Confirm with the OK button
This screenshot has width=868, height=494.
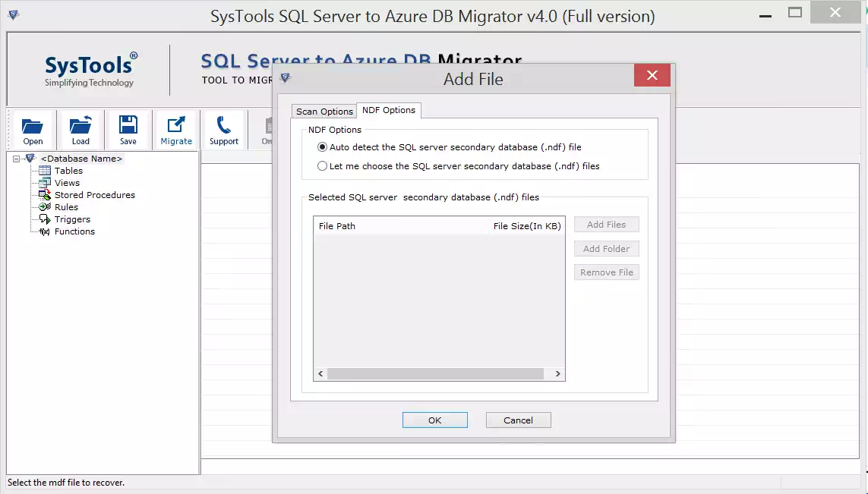pos(434,420)
